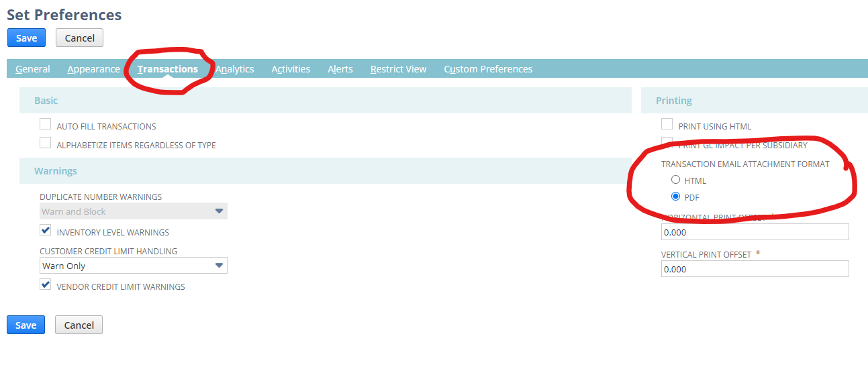Viewport: 868px width, 371px height.
Task: Click the bottom Cancel button
Action: click(79, 325)
